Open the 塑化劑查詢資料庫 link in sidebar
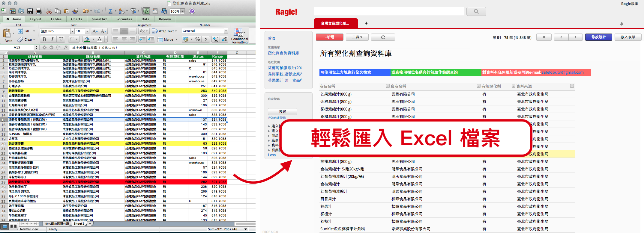The image size is (644, 233). (283, 53)
